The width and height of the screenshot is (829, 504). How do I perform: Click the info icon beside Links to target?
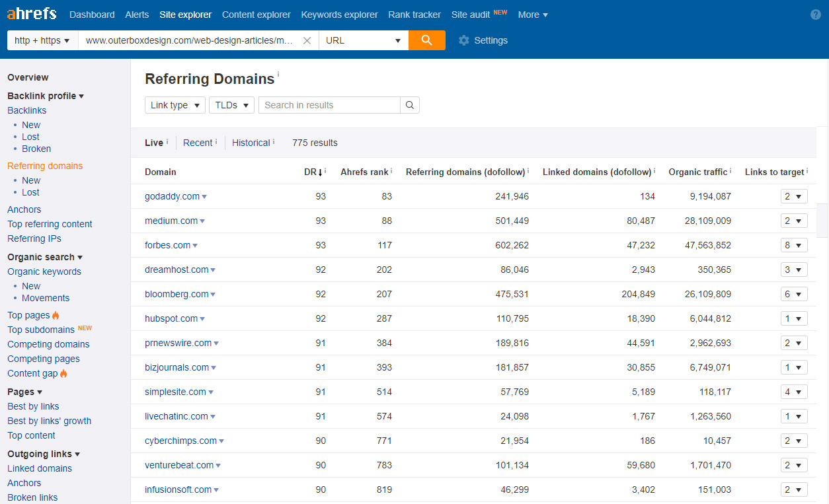[807, 170]
